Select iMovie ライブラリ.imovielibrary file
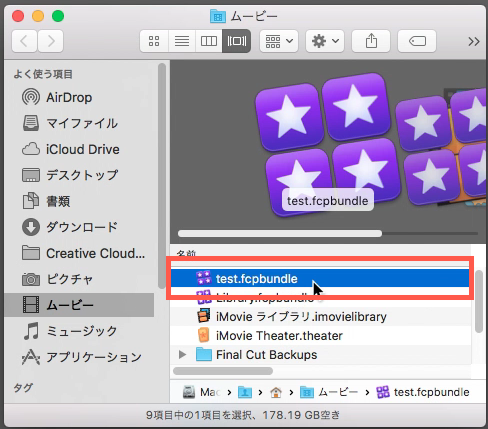This screenshot has width=488, height=429. point(321,316)
